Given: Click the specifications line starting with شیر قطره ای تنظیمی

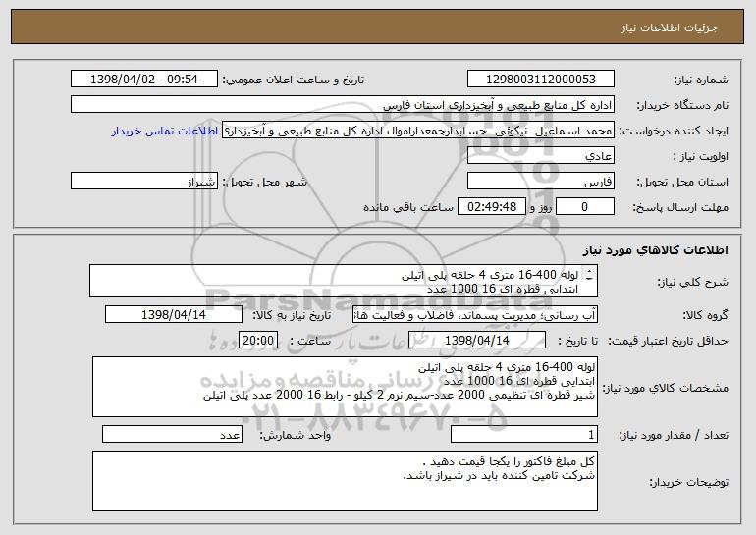Looking at the screenshot, I should 400,396.
